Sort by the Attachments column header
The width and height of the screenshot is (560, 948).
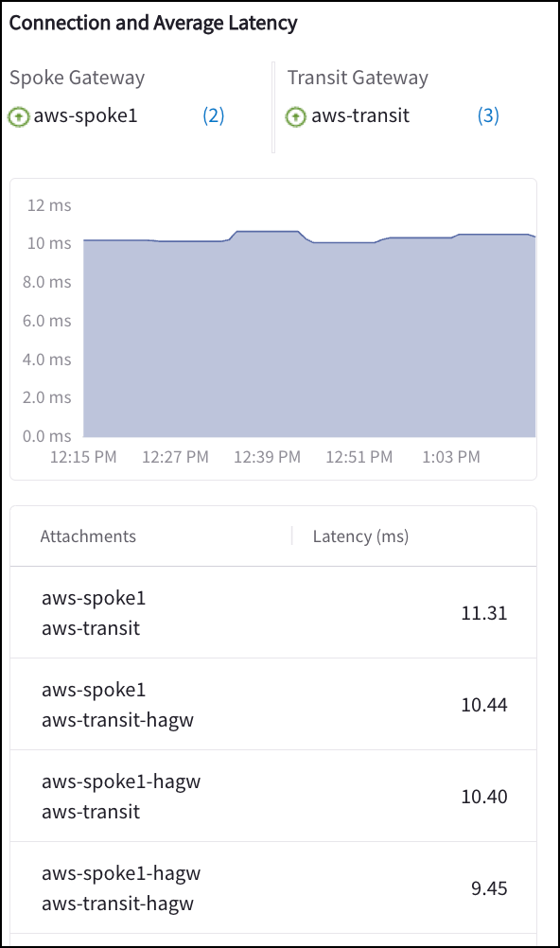pos(88,536)
